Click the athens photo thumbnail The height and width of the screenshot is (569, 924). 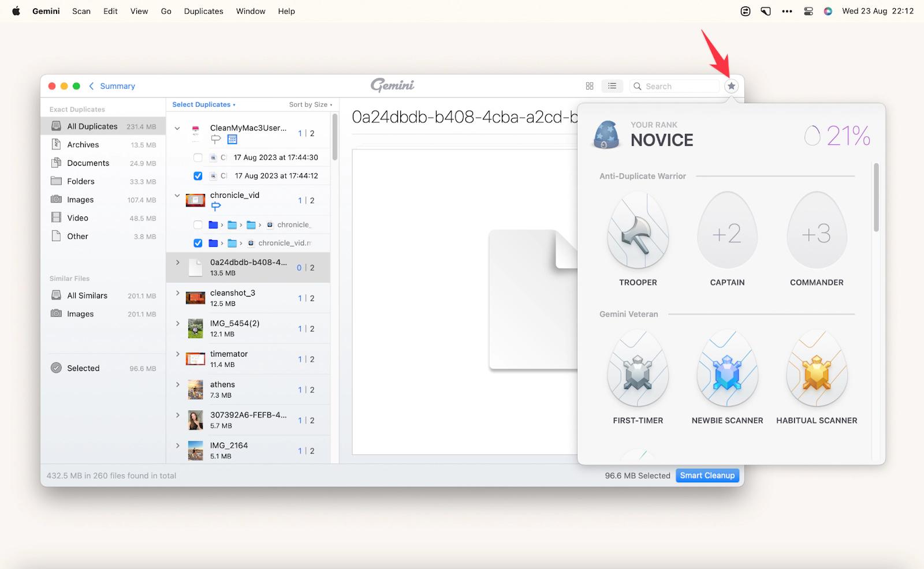[x=195, y=390]
